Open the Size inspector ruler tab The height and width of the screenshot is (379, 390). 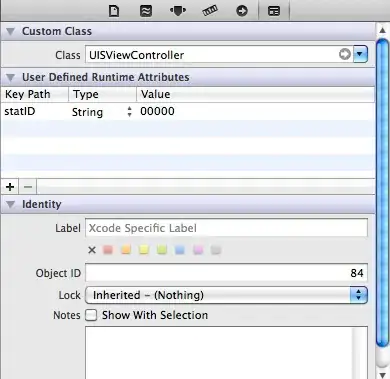210,11
